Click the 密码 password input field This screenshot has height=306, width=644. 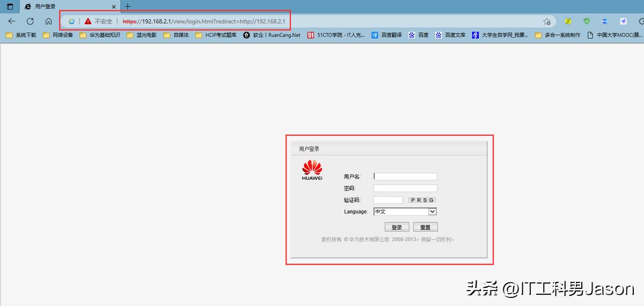pos(405,188)
